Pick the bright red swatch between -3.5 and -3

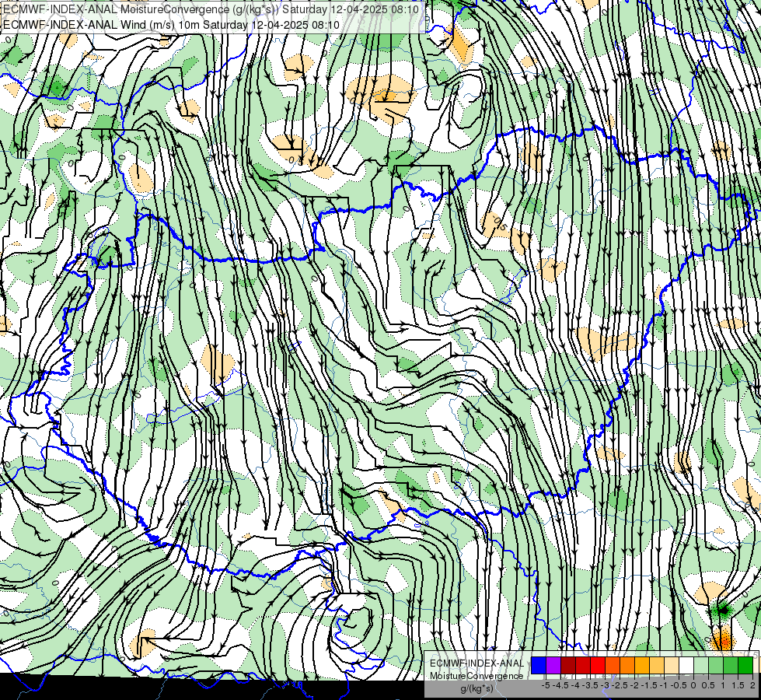pos(598,665)
